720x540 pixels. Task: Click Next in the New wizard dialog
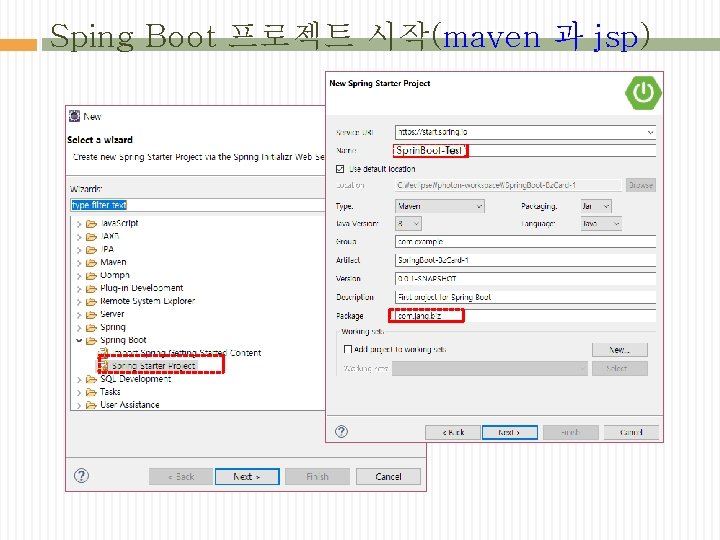point(247,477)
